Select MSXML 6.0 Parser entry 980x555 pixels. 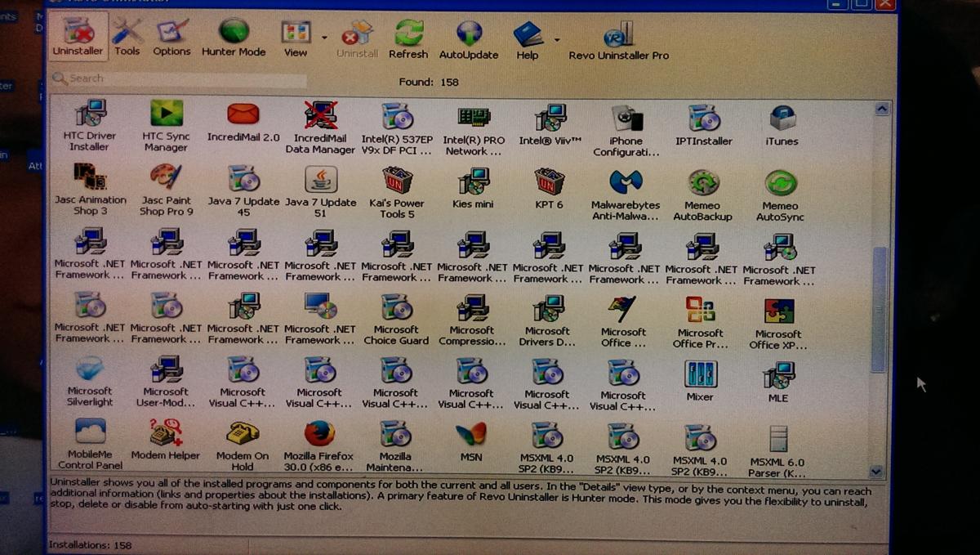click(x=778, y=450)
